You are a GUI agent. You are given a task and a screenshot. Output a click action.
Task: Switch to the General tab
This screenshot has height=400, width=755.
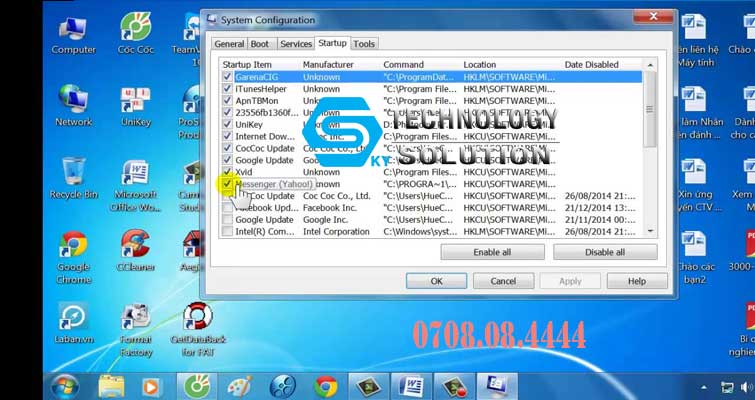pos(229,44)
